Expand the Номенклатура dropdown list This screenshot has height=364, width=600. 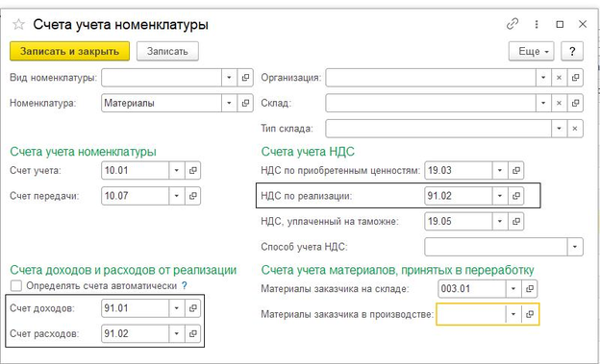click(229, 103)
